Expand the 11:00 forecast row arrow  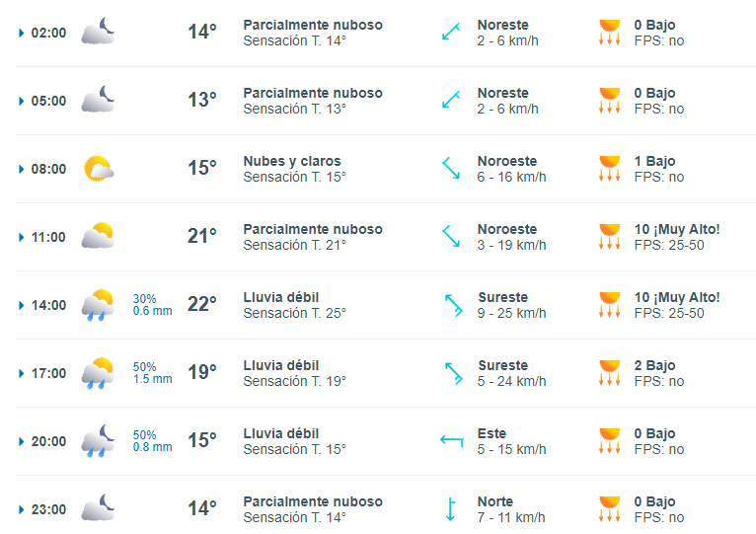point(21,237)
